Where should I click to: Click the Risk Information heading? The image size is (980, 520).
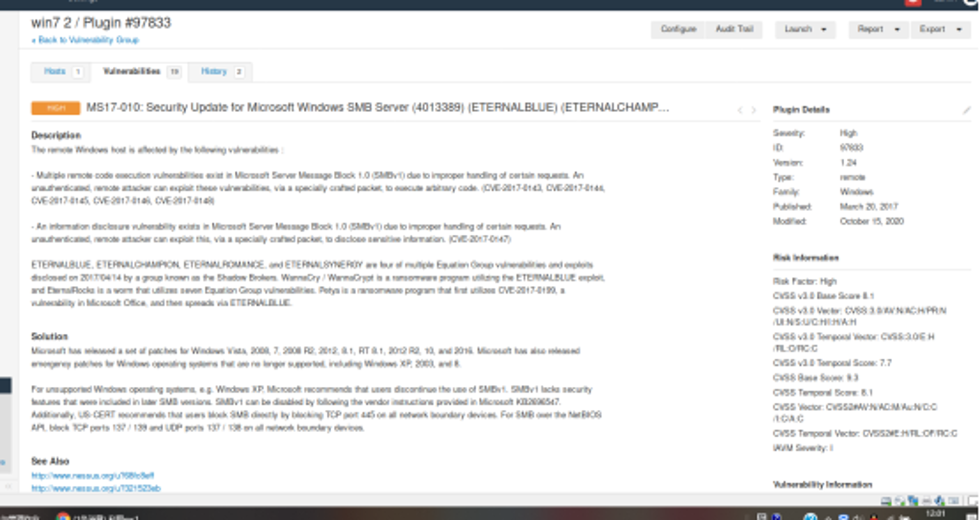point(806,258)
